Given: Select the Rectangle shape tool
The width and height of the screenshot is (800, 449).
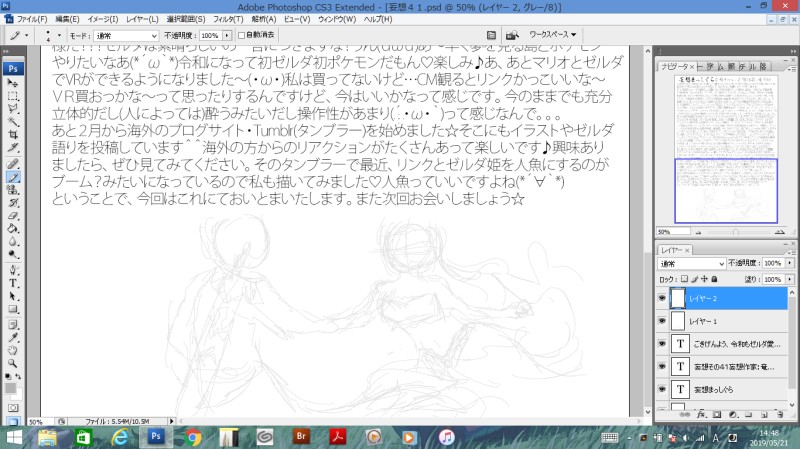Looking at the screenshot, I should [x=13, y=309].
